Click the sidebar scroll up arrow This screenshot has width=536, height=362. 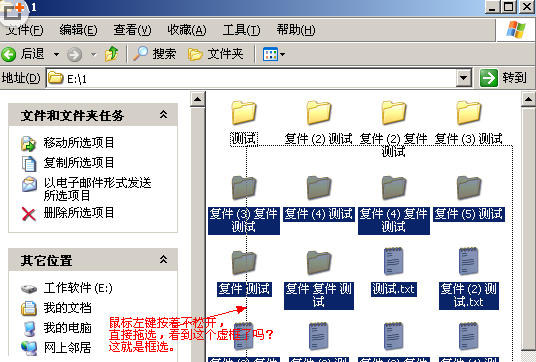click(x=198, y=99)
